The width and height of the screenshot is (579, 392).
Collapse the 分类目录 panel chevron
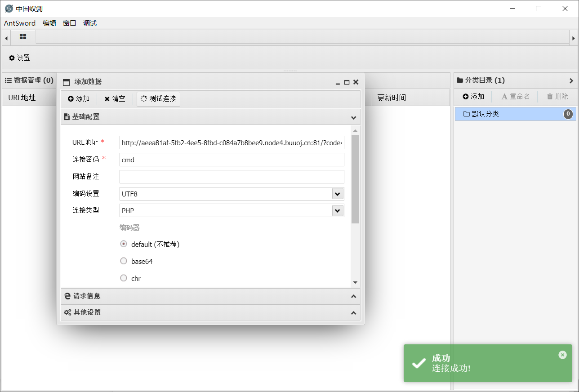(571, 80)
